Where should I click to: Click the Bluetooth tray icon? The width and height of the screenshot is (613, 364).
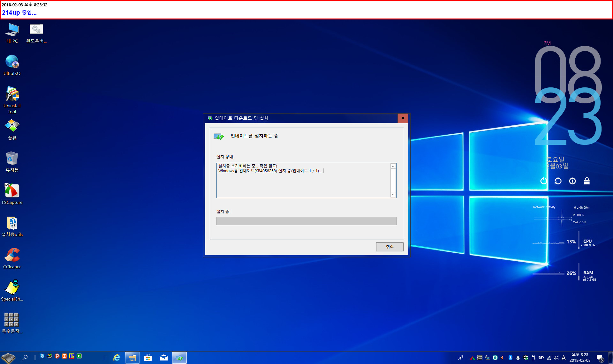(510, 358)
